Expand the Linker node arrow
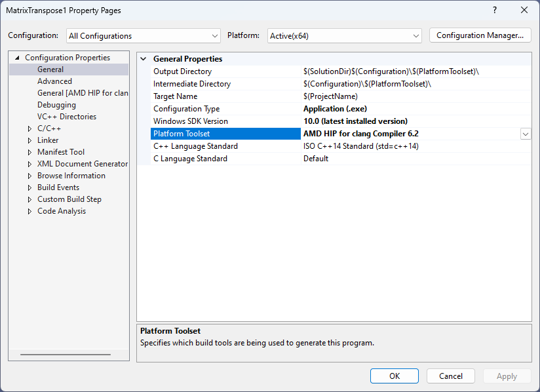This screenshot has width=540, height=392. pos(29,140)
